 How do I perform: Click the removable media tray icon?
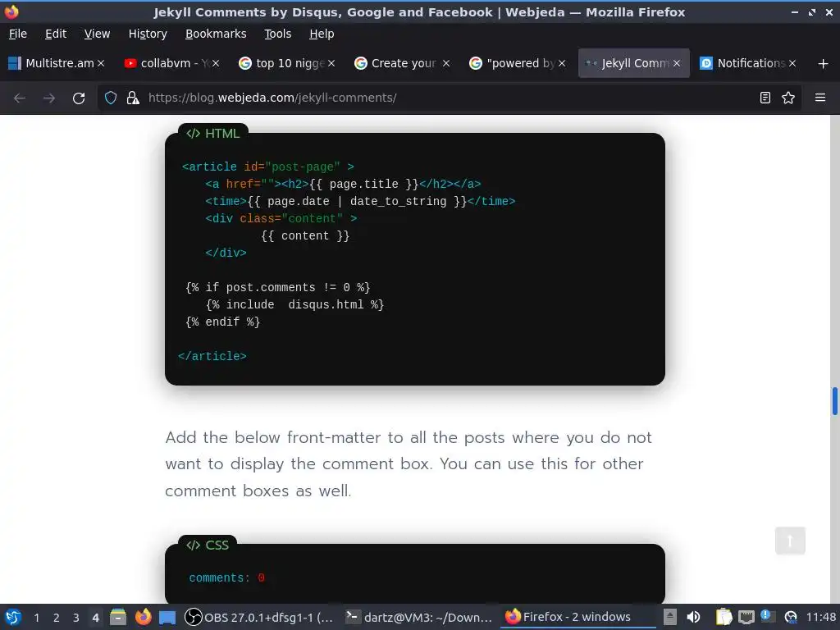pos(669,617)
